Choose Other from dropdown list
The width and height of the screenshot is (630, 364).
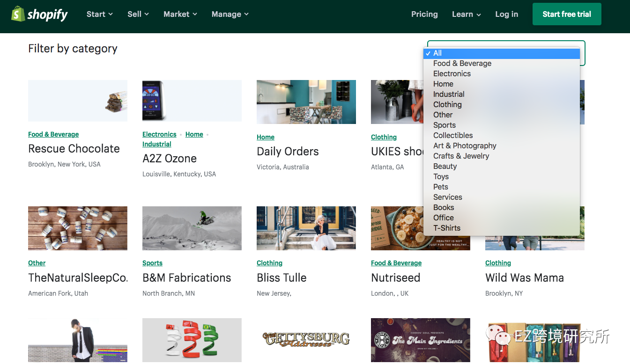coord(502,115)
